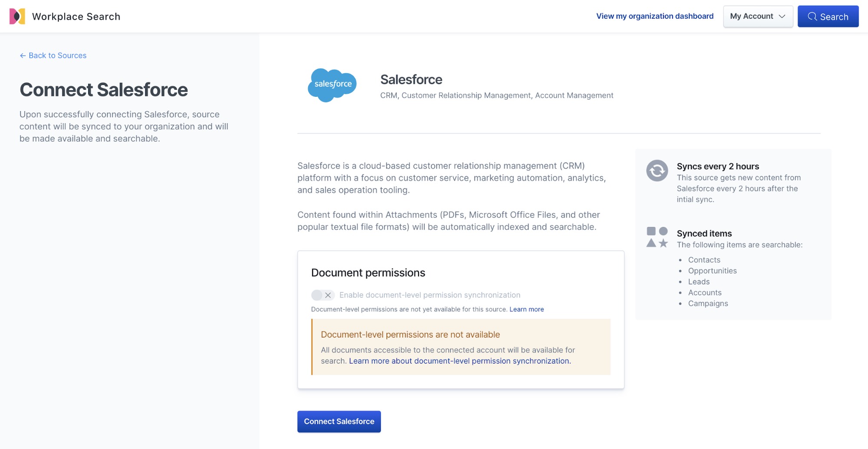Open View my organization dashboard link
Image resolution: width=868 pixels, height=449 pixels.
[655, 16]
